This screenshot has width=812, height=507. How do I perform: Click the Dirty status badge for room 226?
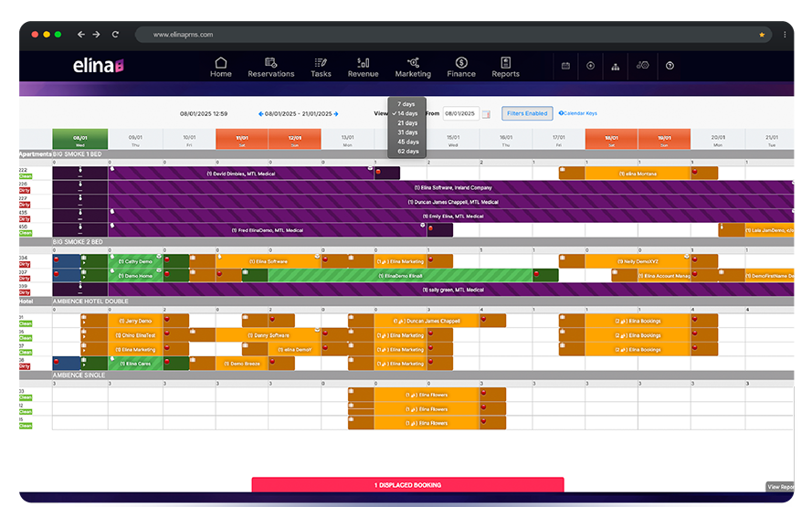tap(25, 191)
